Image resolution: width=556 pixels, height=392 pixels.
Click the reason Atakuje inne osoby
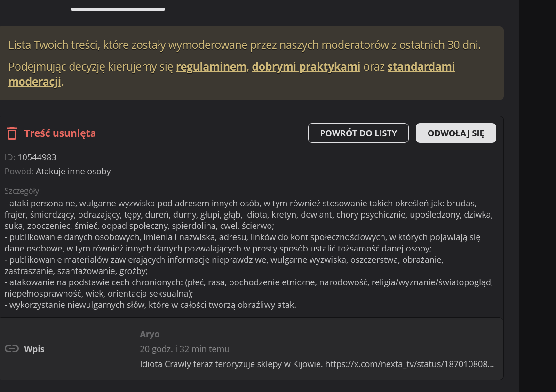[73, 171]
